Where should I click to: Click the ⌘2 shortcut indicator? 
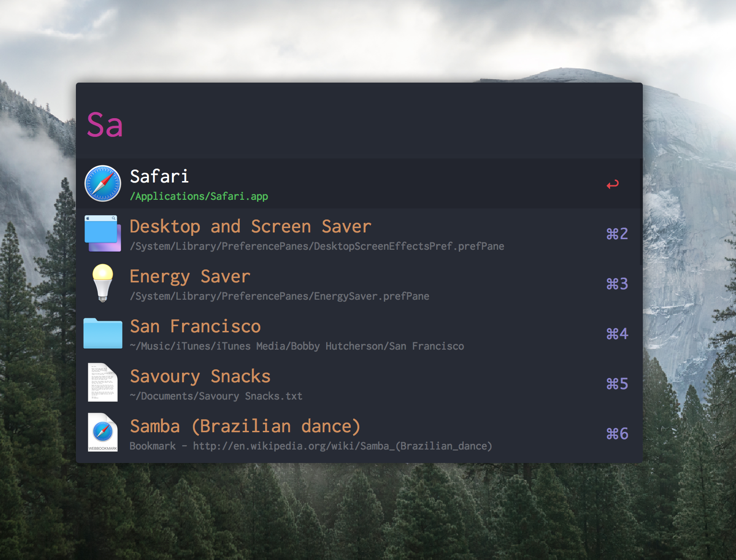tap(617, 234)
